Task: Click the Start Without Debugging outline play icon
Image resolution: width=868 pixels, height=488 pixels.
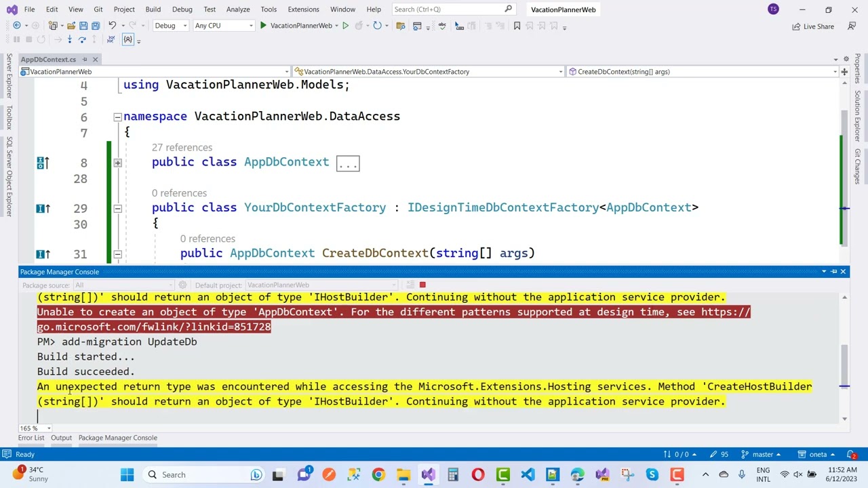Action: pyautogui.click(x=345, y=26)
